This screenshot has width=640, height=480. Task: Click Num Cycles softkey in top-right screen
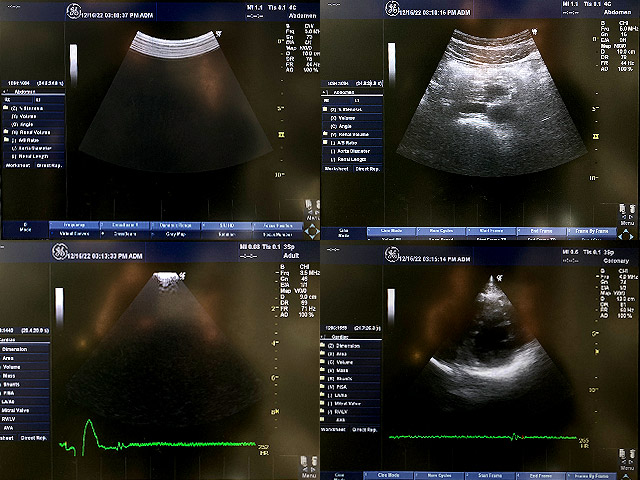click(441, 231)
